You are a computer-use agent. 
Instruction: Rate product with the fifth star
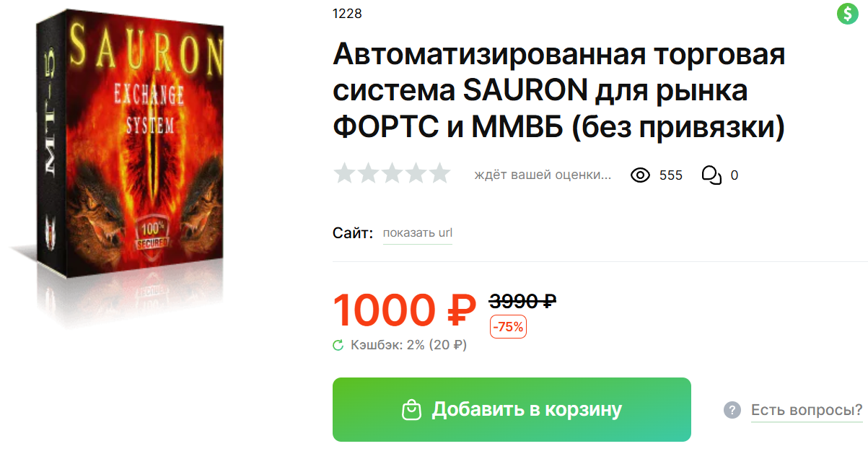pos(439,173)
